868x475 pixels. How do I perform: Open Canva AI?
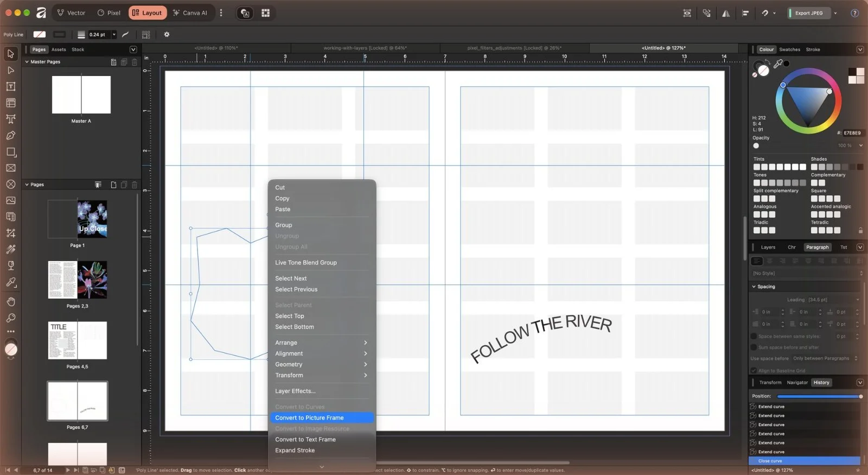pos(190,13)
